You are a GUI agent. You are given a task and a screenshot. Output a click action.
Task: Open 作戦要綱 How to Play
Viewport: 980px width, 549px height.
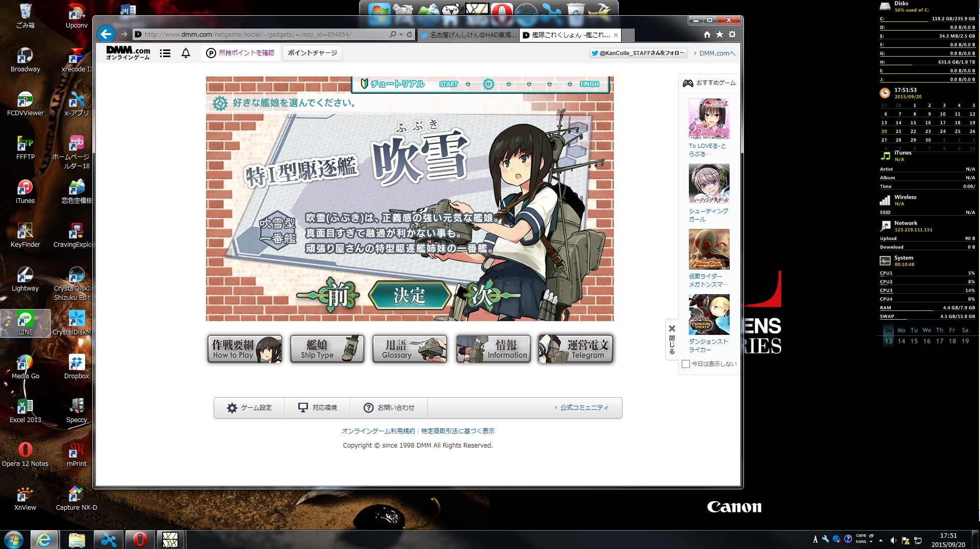(x=245, y=349)
